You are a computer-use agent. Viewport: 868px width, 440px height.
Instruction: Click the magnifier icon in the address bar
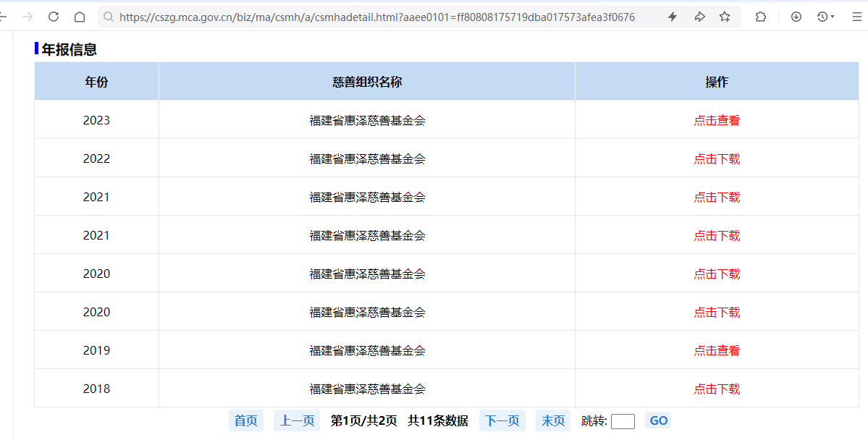tap(109, 17)
